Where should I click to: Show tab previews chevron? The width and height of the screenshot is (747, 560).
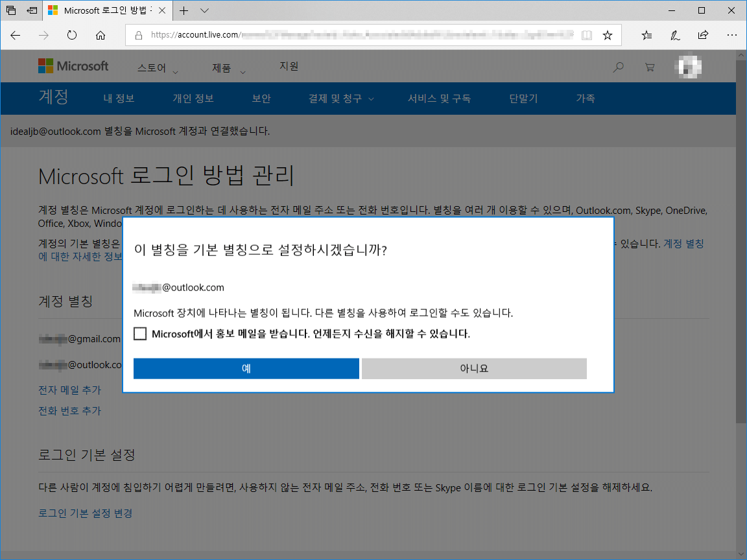pos(204,10)
